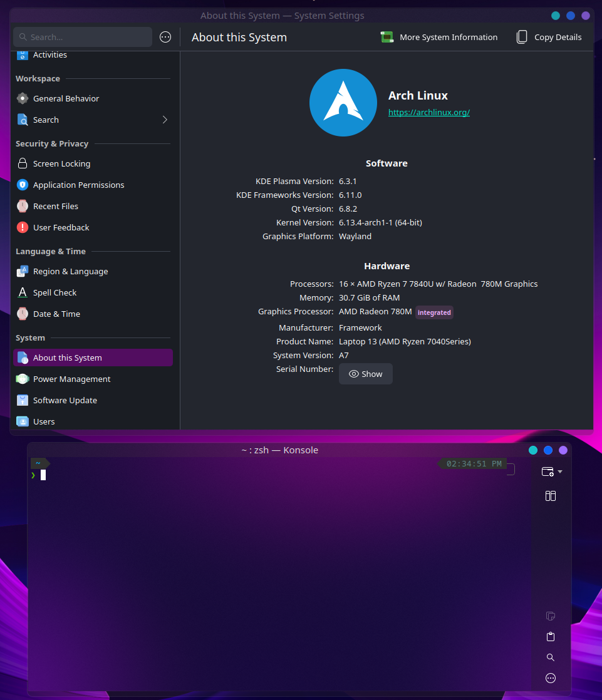The height and width of the screenshot is (700, 602).
Task: Click the Application Permissions shield icon
Action: 23,185
